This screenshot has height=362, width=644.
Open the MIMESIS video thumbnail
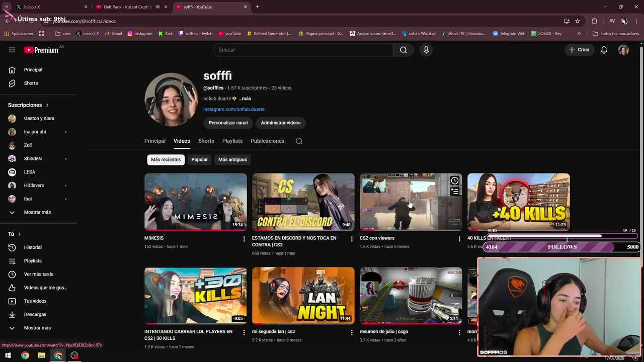click(196, 202)
